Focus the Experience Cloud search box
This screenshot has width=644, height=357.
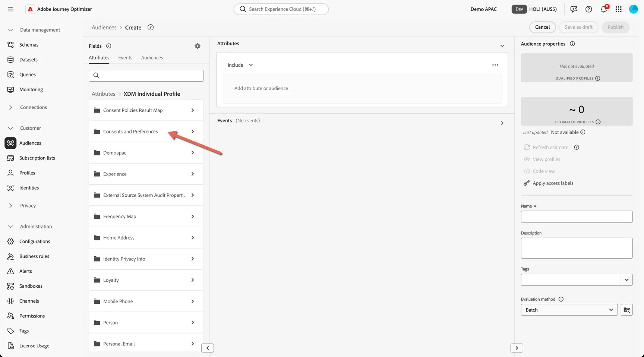click(x=281, y=9)
